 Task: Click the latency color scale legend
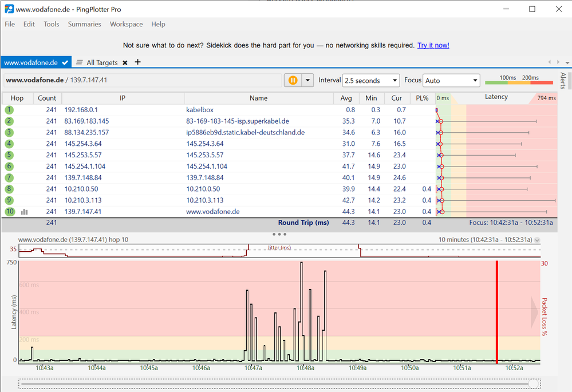click(x=519, y=80)
